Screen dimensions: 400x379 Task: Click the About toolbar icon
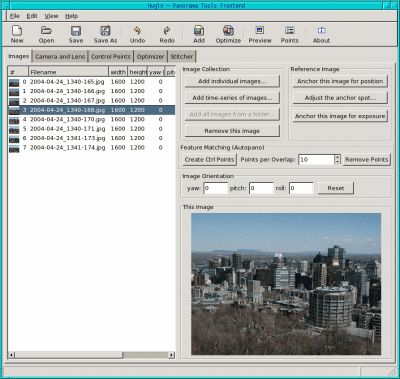point(321,34)
